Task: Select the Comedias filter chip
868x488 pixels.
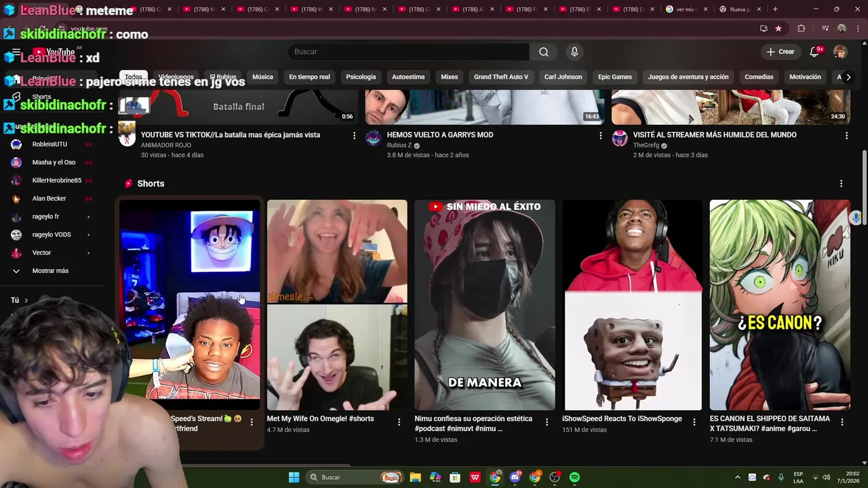Action: (759, 77)
